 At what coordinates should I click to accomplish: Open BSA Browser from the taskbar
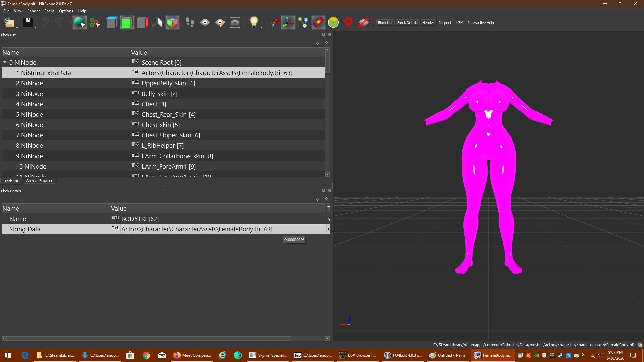(x=358, y=355)
